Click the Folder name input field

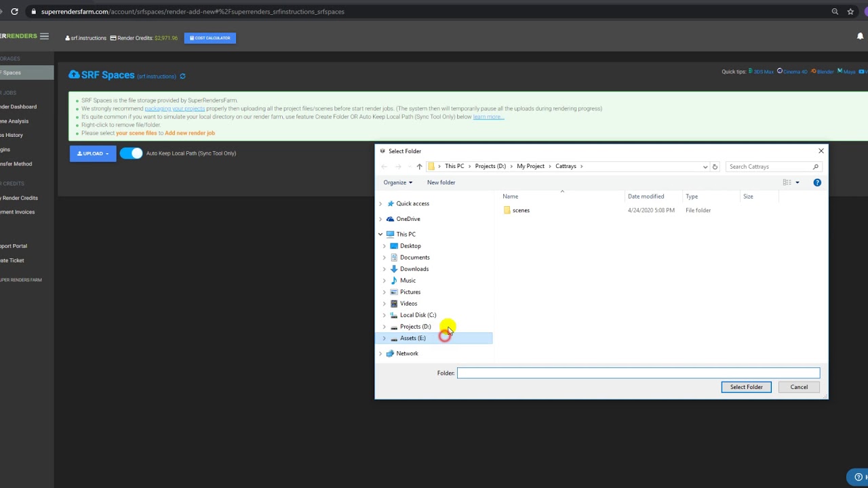tap(638, 373)
